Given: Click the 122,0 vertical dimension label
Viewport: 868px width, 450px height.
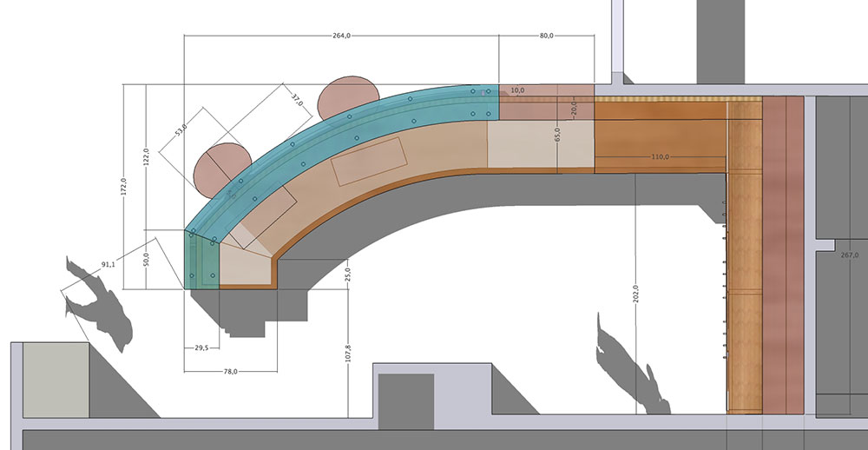Looking at the screenshot, I should click(147, 157).
